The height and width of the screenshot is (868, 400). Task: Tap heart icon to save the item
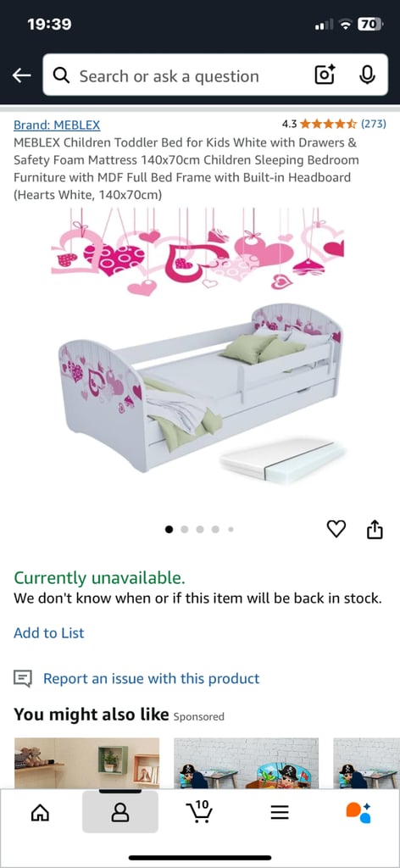pos(336,529)
